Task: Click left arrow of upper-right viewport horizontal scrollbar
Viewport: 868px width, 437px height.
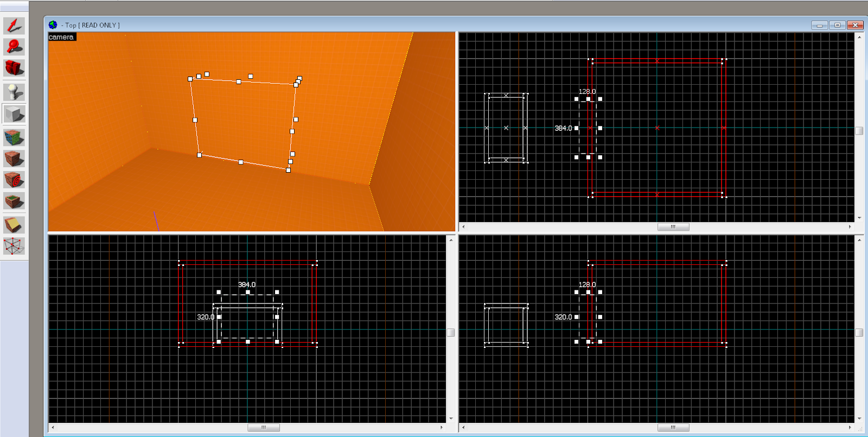Action: pyautogui.click(x=463, y=227)
